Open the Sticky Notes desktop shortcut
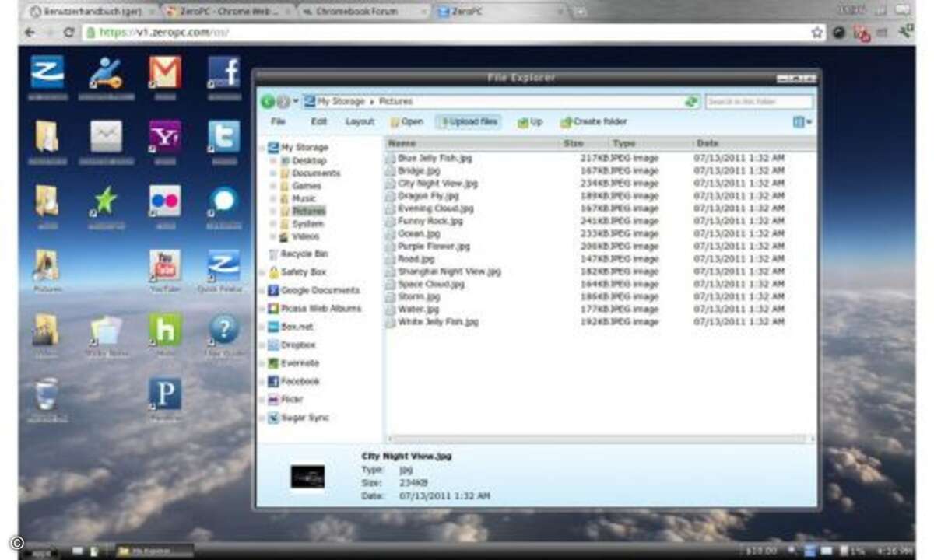 106,329
